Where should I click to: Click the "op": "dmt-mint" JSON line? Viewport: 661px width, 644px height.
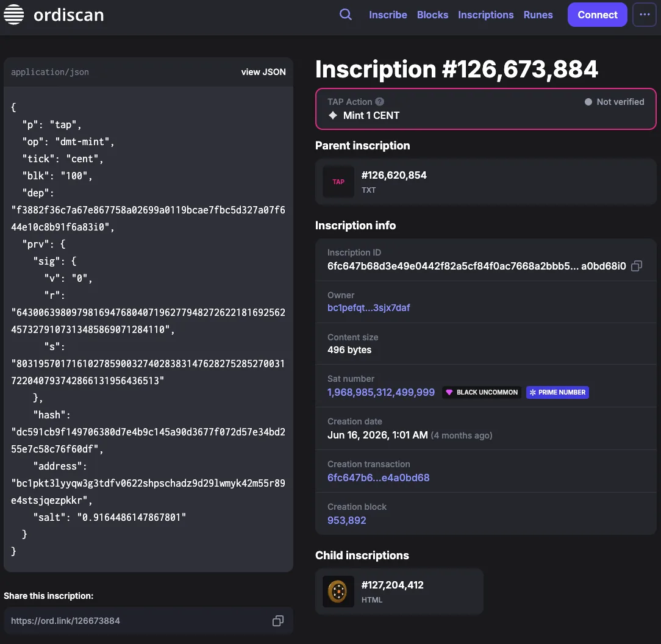point(68,141)
